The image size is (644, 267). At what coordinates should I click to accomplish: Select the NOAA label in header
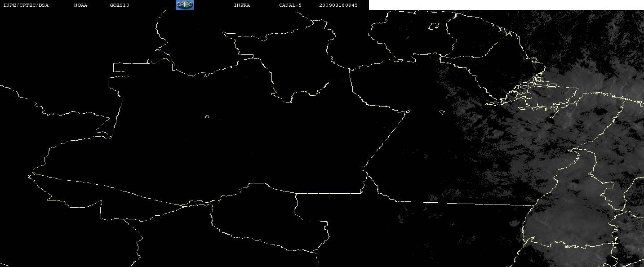[x=81, y=5]
